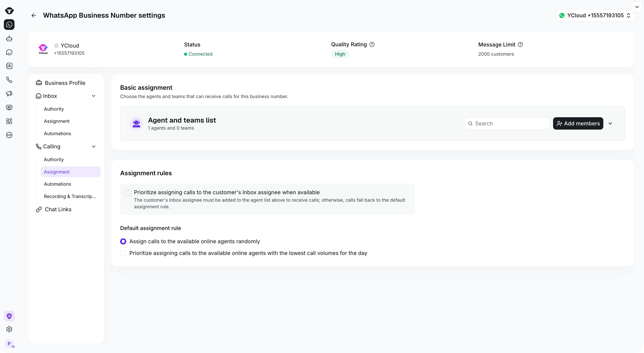Click the Message Limit help icon
Viewport: 644px width, 353px height.
pyautogui.click(x=520, y=45)
